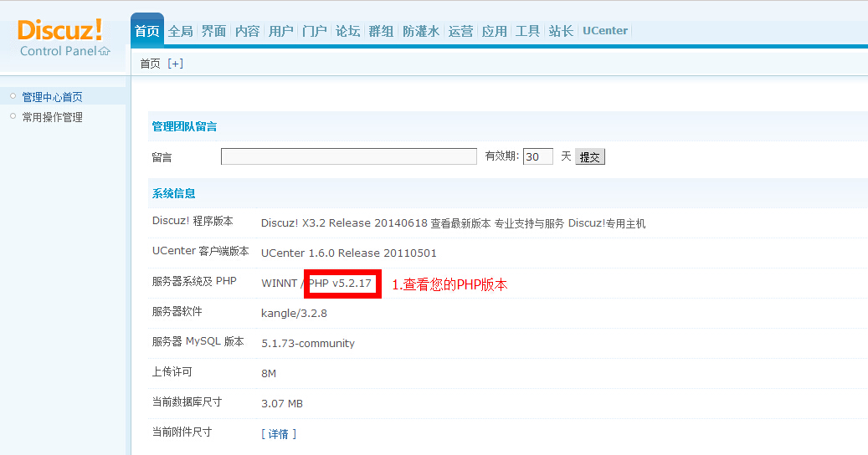The width and height of the screenshot is (868, 455).
Task: Open the 论坛 tab
Action: [347, 31]
